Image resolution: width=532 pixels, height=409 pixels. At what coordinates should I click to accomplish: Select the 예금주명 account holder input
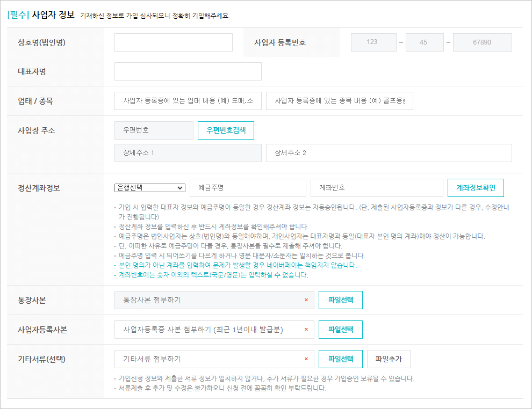pyautogui.click(x=248, y=188)
